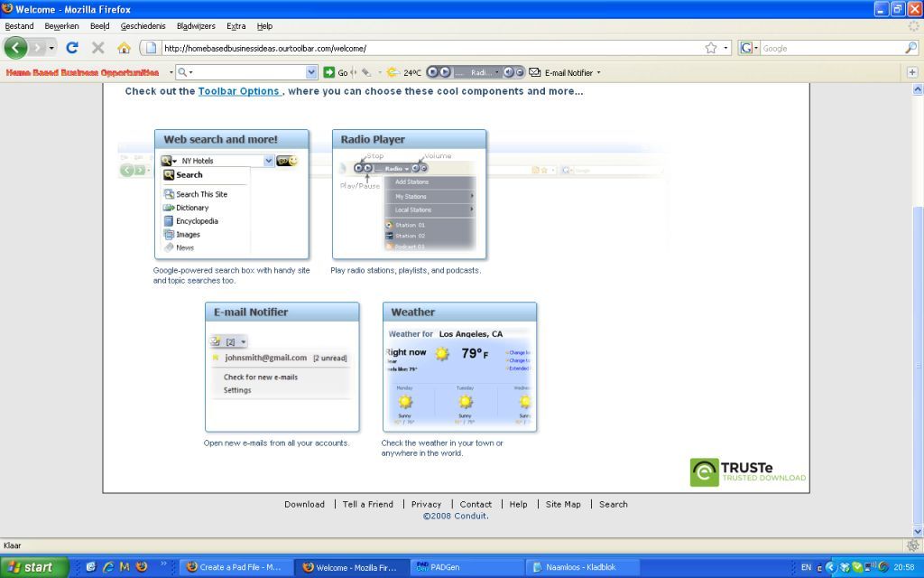Click the page identity icon in address bar
The height and width of the screenshot is (578, 924).
point(151,48)
